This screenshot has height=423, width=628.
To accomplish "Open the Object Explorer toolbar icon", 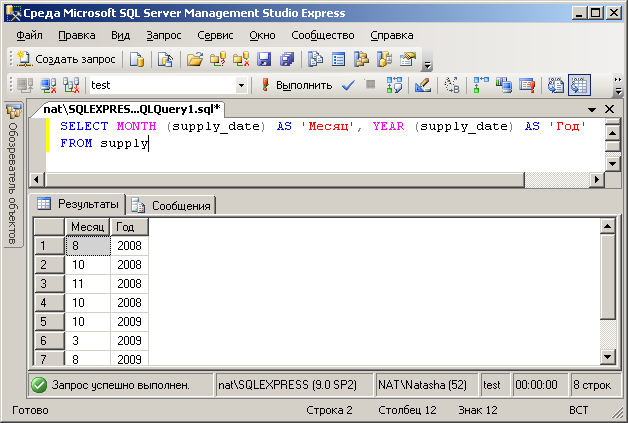I will tap(361, 59).
